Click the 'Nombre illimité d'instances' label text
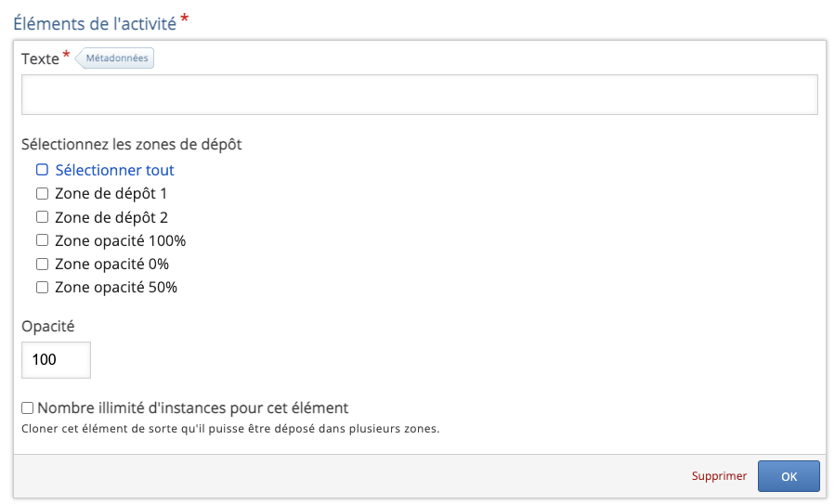The image size is (835, 504). click(x=192, y=407)
